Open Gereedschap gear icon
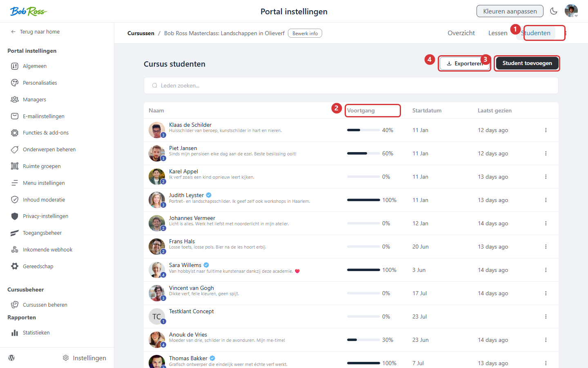This screenshot has height=368, width=588. tap(15, 266)
